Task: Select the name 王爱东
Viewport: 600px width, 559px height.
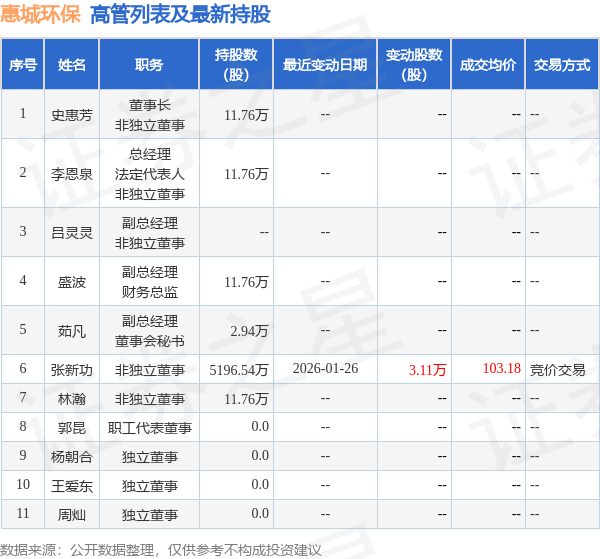Action: tap(72, 486)
